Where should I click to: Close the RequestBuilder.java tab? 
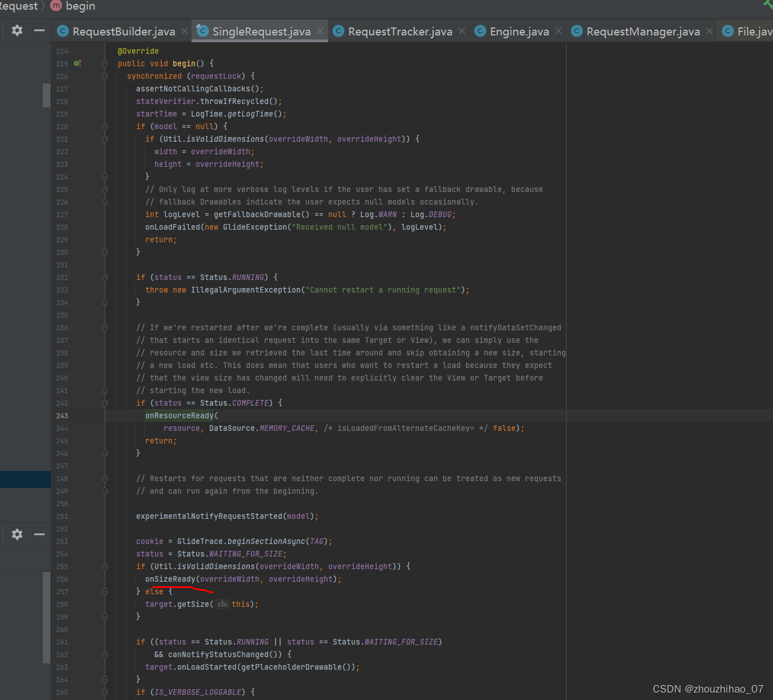coord(184,31)
